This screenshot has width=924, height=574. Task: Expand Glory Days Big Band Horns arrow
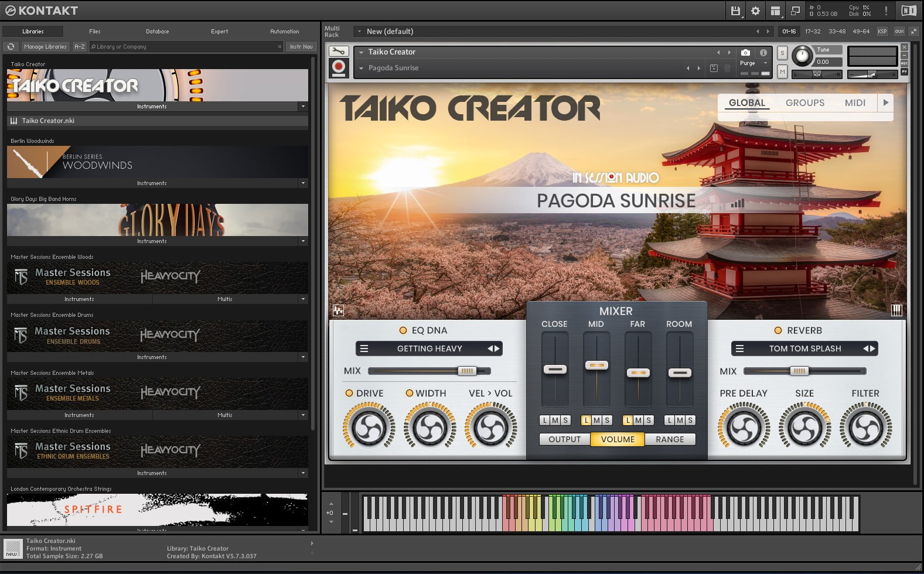(303, 241)
